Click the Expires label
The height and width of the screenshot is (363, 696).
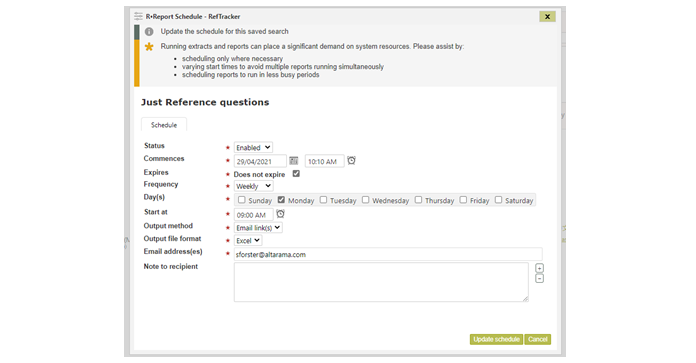[x=156, y=172]
